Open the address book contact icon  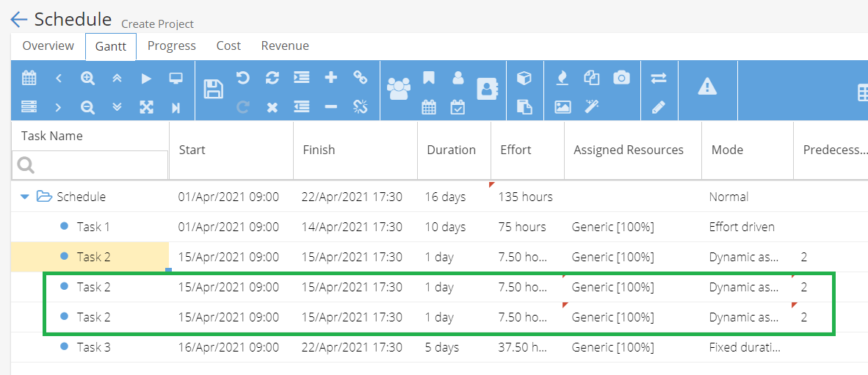(x=488, y=89)
